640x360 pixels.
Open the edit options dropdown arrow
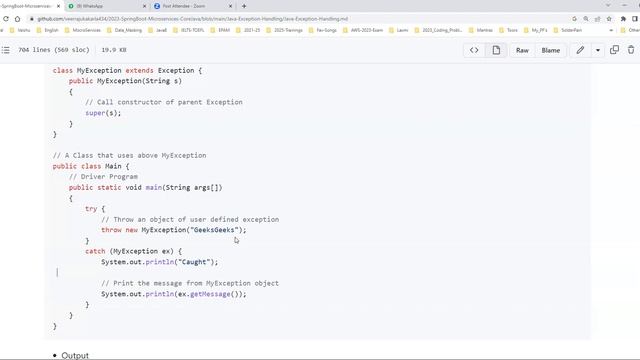[598, 50]
